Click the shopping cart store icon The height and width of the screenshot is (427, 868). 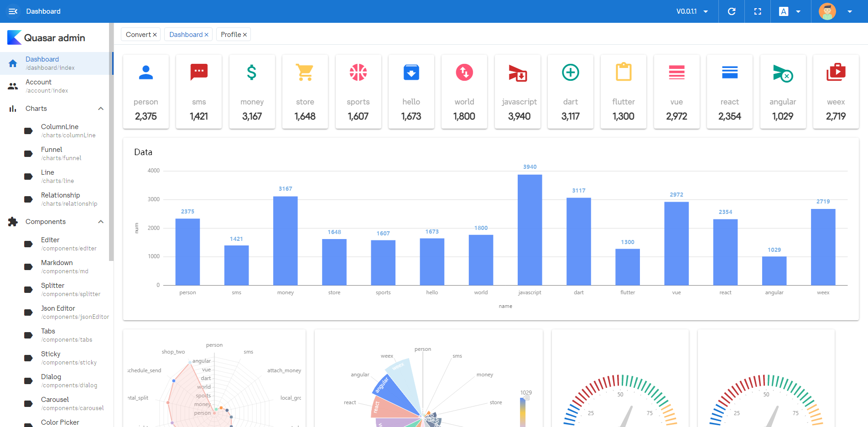305,72
